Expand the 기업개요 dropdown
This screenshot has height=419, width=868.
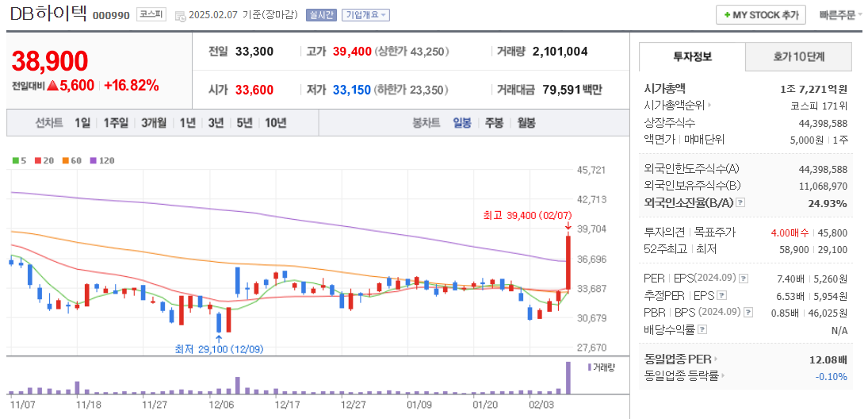click(x=366, y=16)
